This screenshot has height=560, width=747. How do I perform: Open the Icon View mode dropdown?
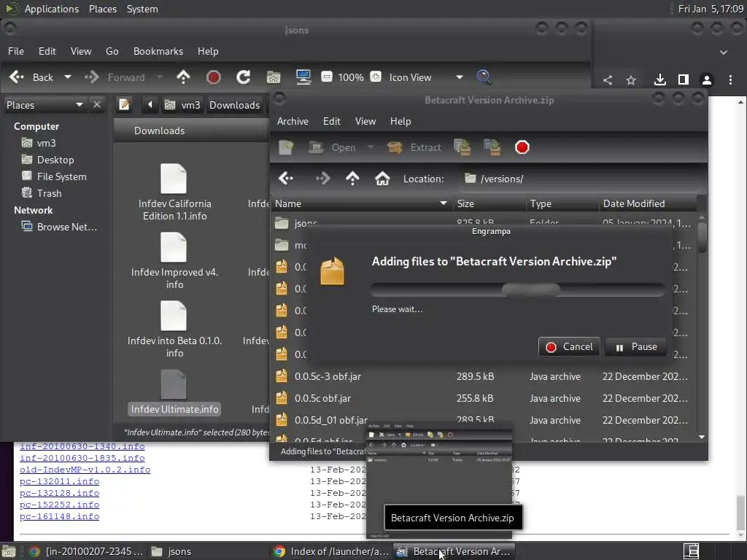[x=426, y=77]
